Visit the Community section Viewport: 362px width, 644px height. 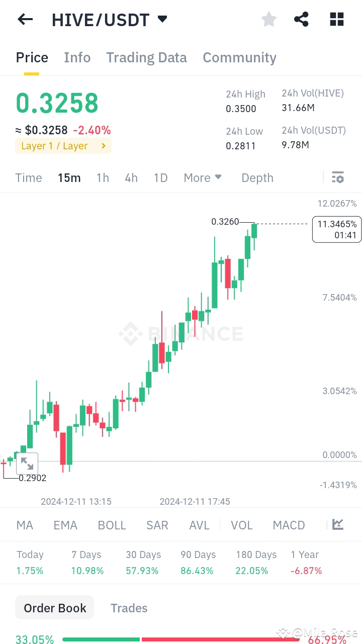click(x=239, y=57)
